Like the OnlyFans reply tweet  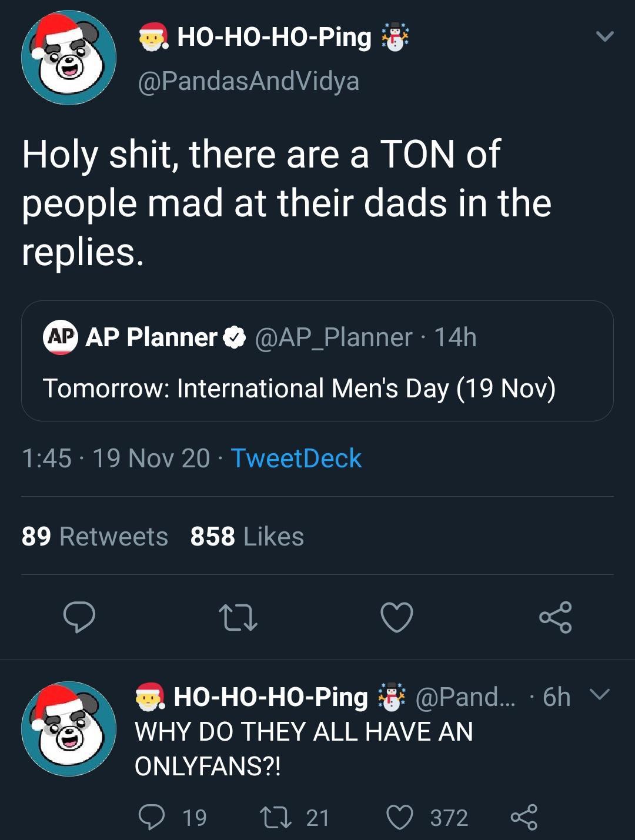pos(400,817)
